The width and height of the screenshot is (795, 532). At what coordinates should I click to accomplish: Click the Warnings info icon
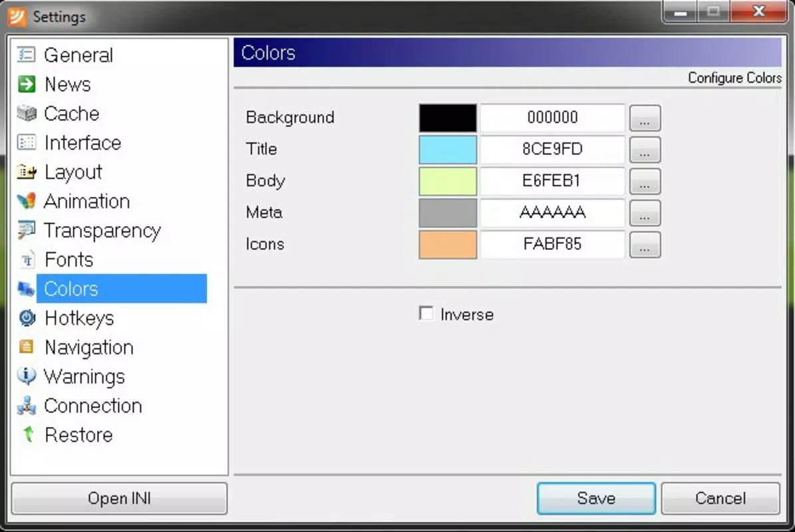pyautogui.click(x=27, y=376)
